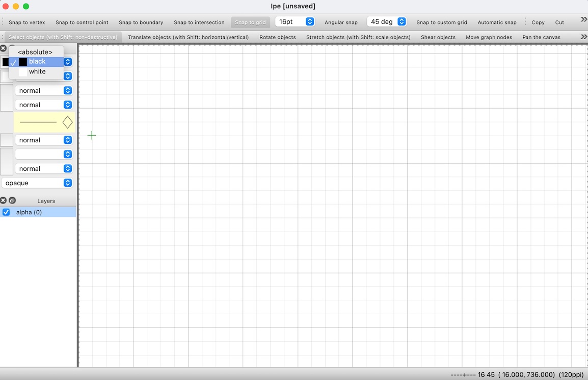This screenshot has height=380, width=588.
Task: Toggle Snap to intersection
Action: pos(199,22)
